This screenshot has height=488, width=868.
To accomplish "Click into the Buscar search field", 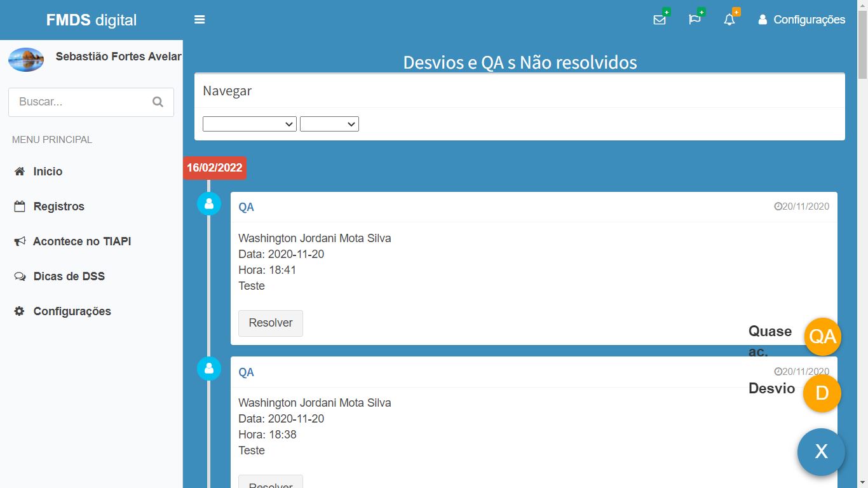I will point(79,102).
